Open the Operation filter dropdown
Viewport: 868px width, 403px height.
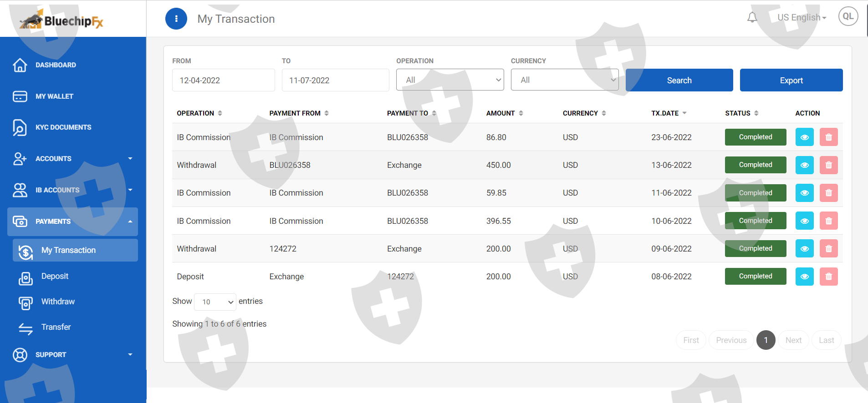tap(449, 80)
